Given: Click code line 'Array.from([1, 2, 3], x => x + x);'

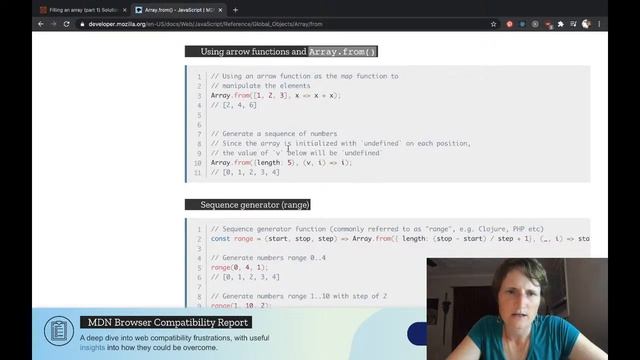Looking at the screenshot, I should (x=275, y=96).
